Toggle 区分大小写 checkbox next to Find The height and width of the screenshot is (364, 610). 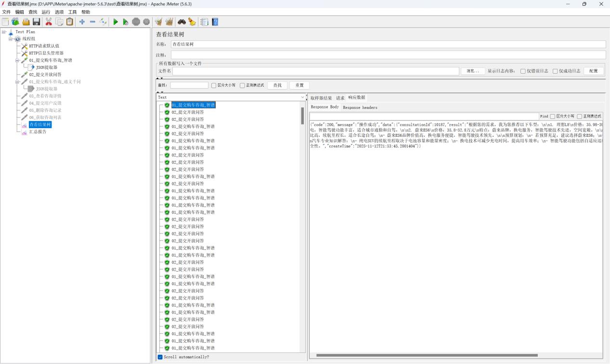coord(553,116)
